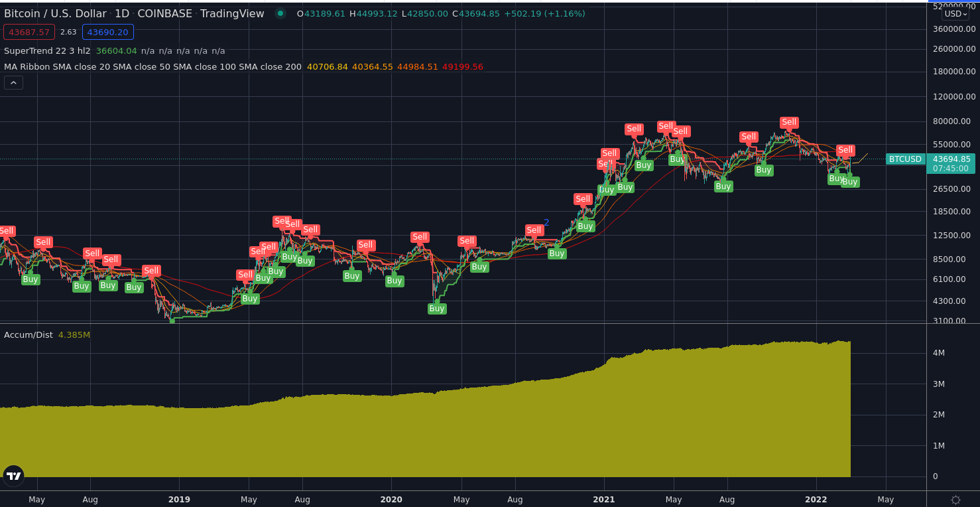Click SMA 100 value 44984.51

[x=418, y=67]
